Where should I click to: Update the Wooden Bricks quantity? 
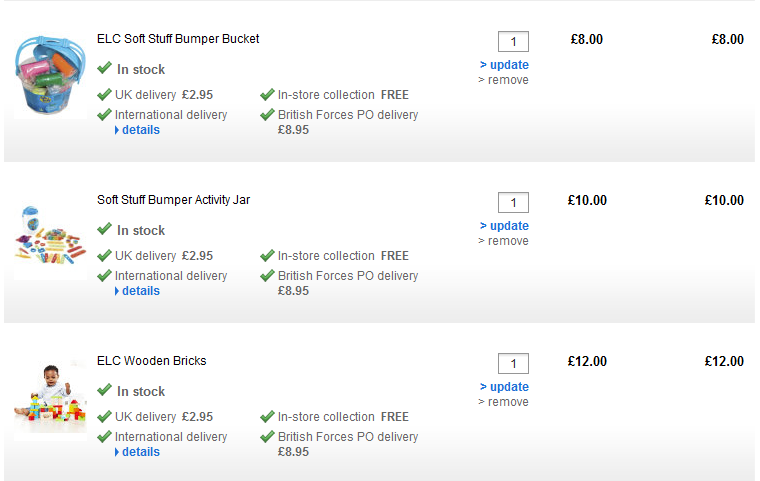click(504, 387)
